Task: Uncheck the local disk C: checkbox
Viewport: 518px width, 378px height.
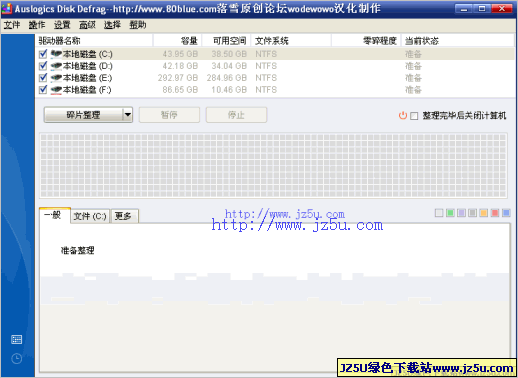Action: (43, 54)
